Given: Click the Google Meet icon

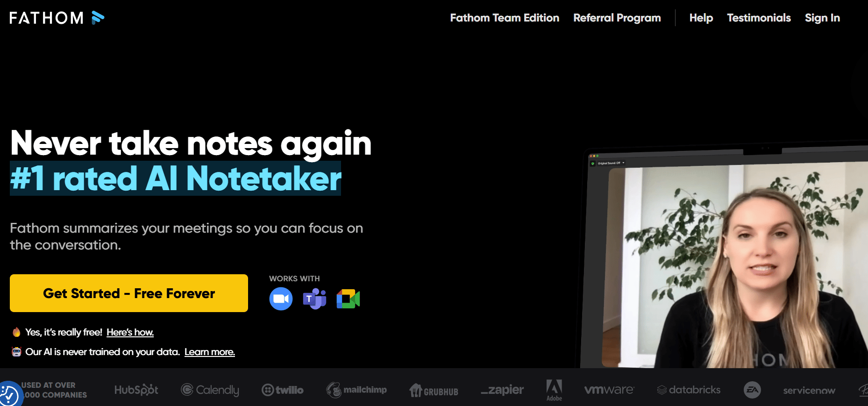Looking at the screenshot, I should coord(348,299).
